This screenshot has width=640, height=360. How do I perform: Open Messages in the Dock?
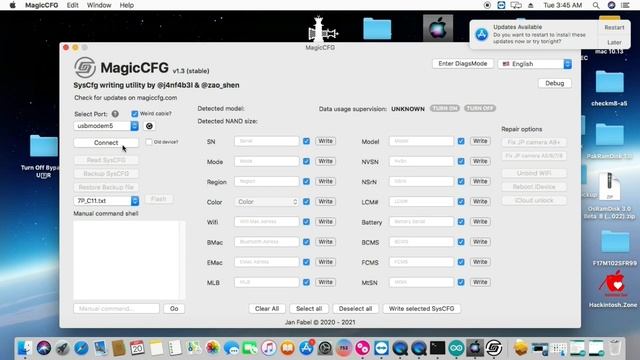pos(231,348)
